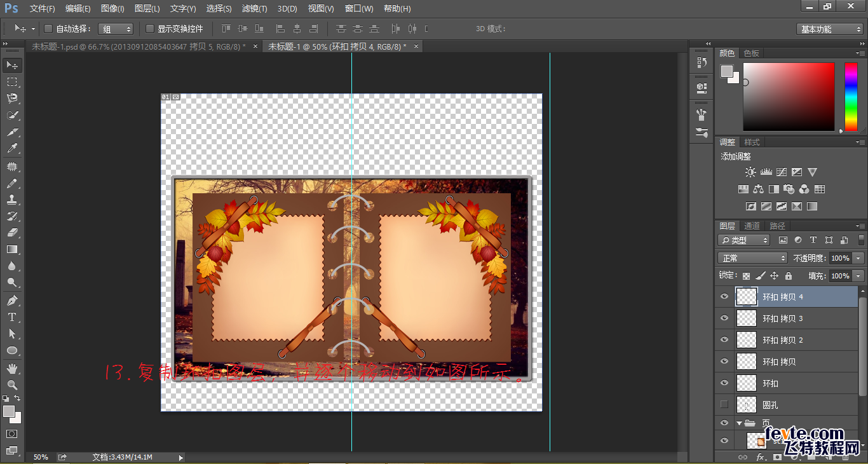Select the Zoom tool in toolbox
The width and height of the screenshot is (868, 464).
pos(12,385)
